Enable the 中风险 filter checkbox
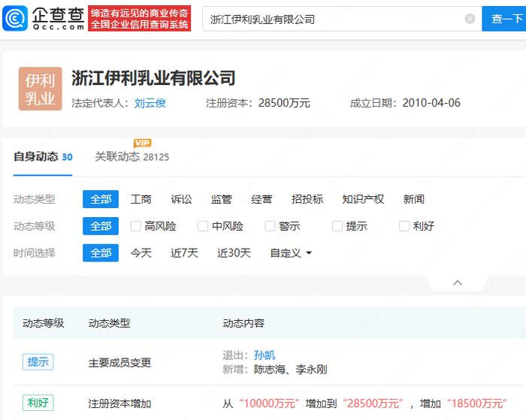The height and width of the screenshot is (420, 526). (x=203, y=226)
